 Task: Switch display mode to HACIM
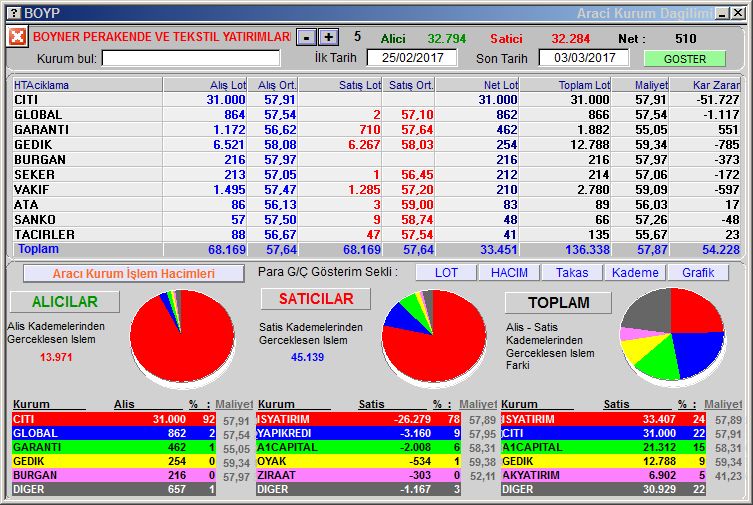pyautogui.click(x=509, y=273)
